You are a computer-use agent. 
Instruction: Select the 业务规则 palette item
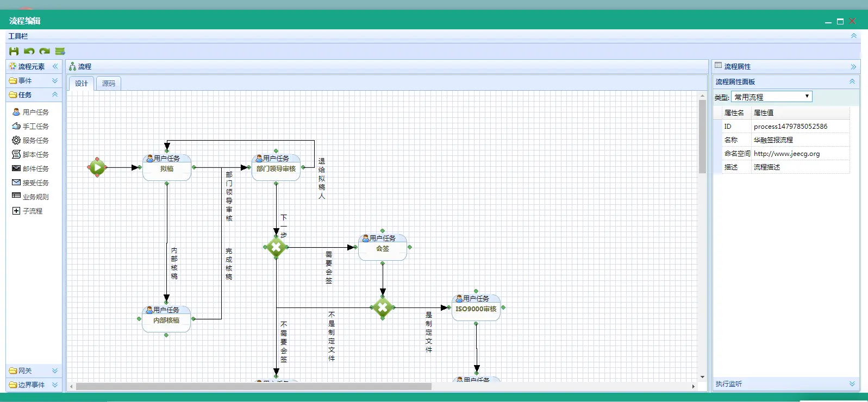point(31,197)
